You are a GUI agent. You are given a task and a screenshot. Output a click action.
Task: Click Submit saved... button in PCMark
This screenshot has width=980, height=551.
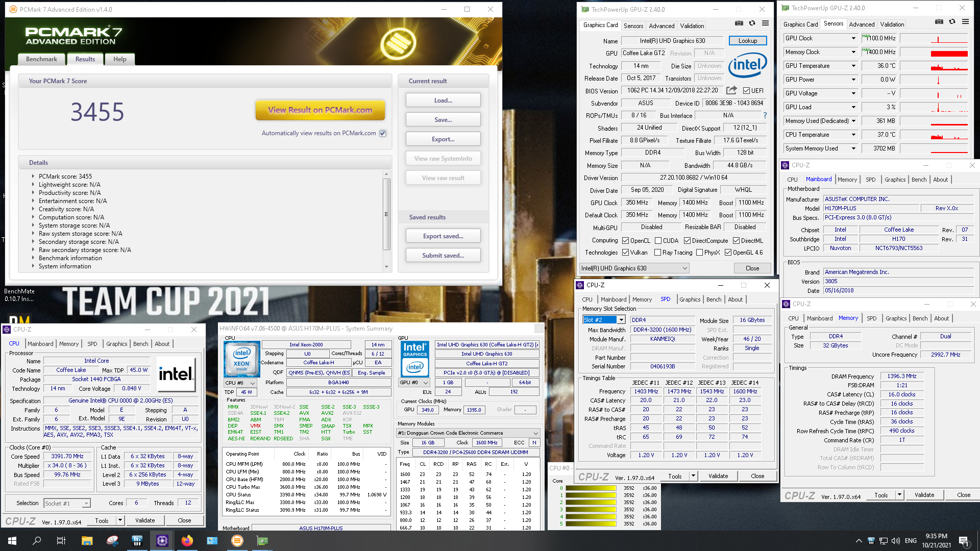click(443, 256)
